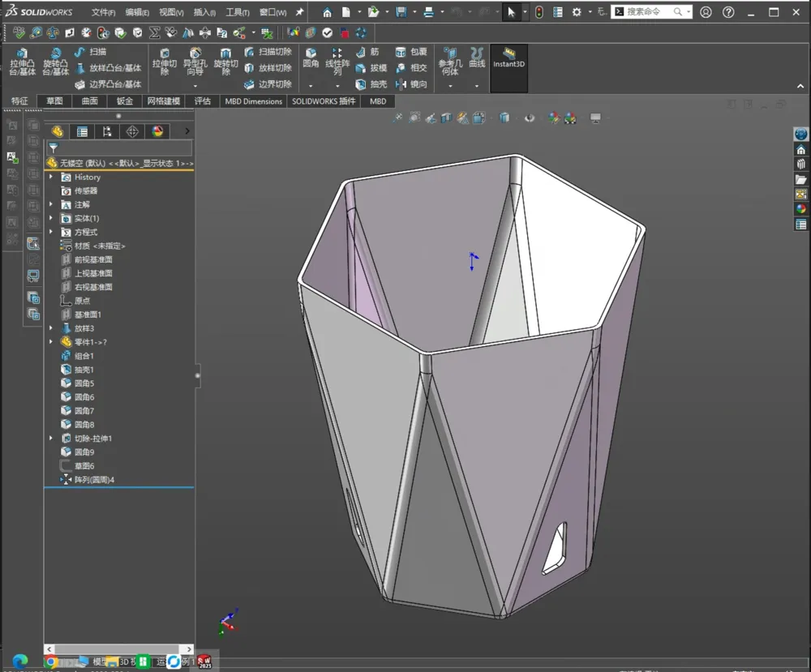Switch to the 钣金 tab
This screenshot has height=672, width=811.
125,101
